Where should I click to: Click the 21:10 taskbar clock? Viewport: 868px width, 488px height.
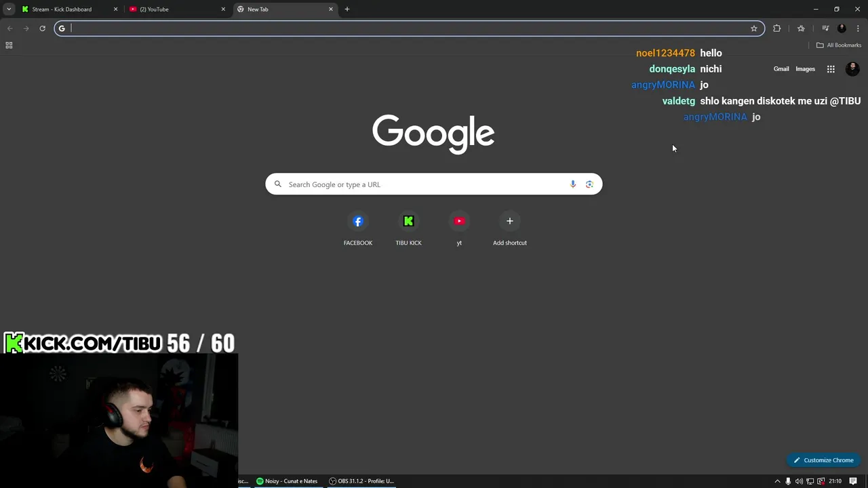click(x=835, y=481)
